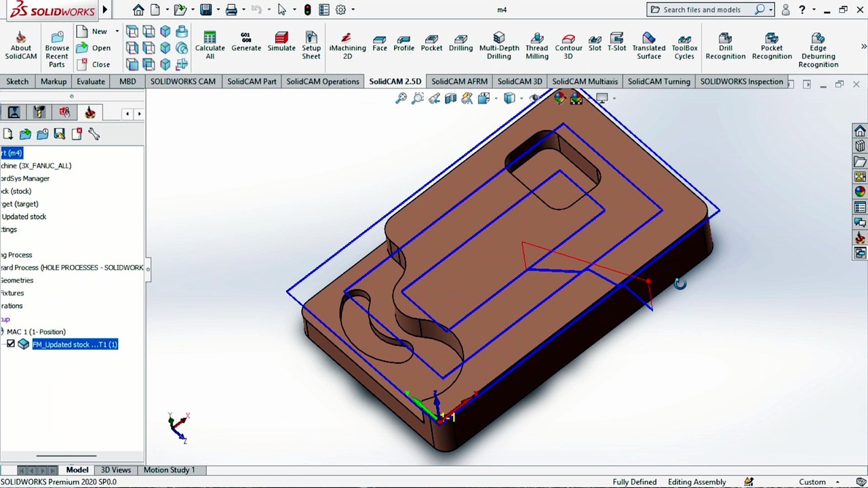Click the horizontal scrollbar under CAM tree
868x488 pixels.
click(x=66, y=456)
